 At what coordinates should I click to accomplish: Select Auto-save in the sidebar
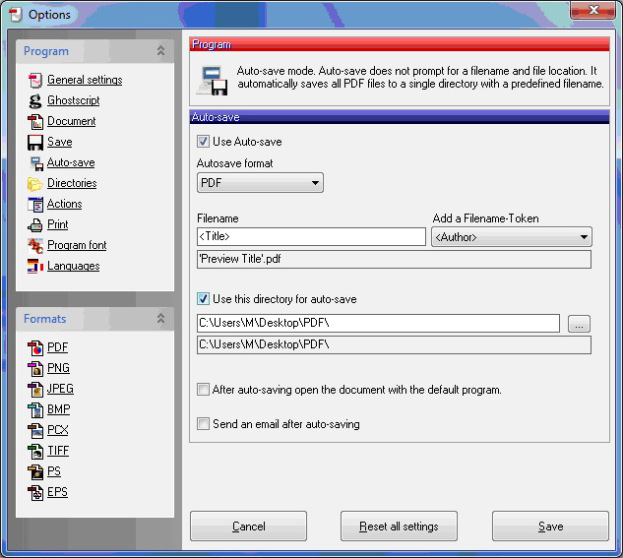[x=71, y=163]
